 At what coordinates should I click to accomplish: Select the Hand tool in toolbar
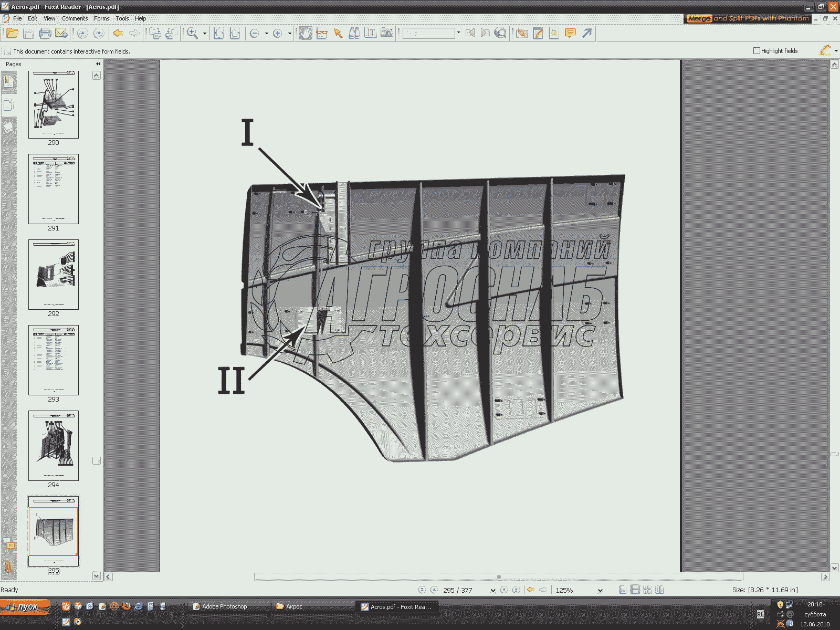point(305,34)
